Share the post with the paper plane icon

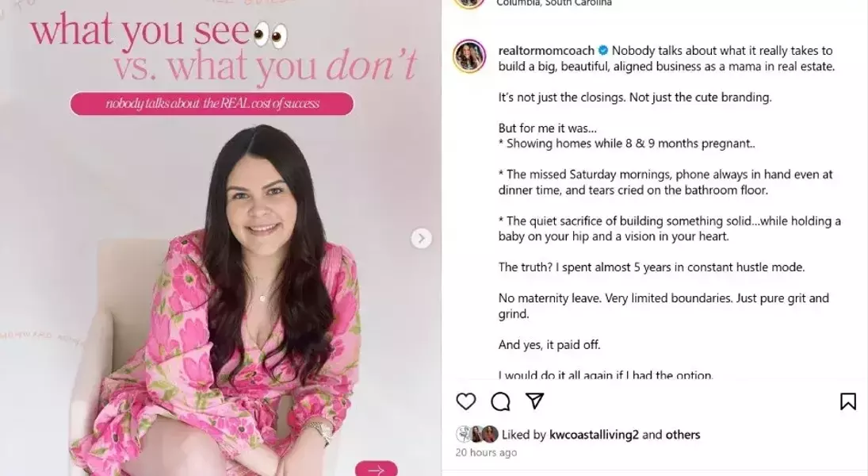click(534, 401)
